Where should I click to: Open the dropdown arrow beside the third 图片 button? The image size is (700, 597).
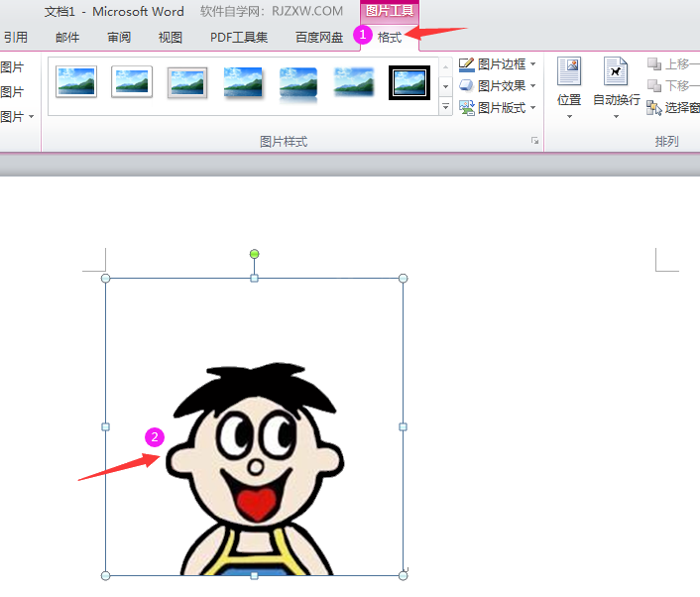click(x=31, y=117)
